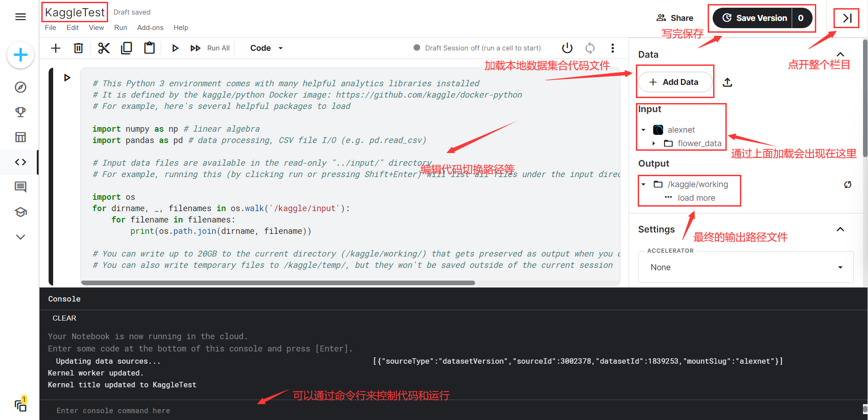Refresh the Output file list

pos(848,184)
